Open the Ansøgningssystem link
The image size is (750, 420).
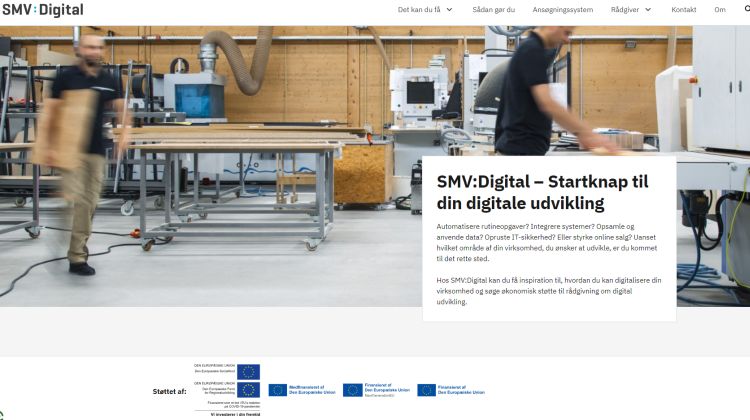tap(562, 10)
